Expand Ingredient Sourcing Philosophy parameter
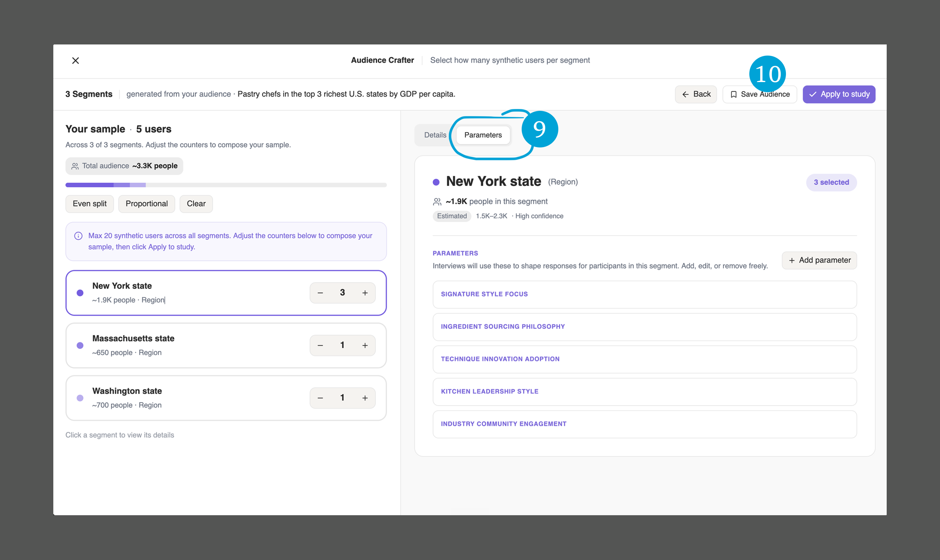 pyautogui.click(x=644, y=327)
